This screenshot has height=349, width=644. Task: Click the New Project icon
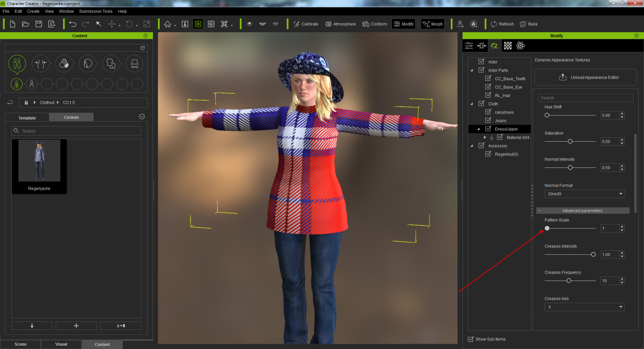tap(12, 24)
